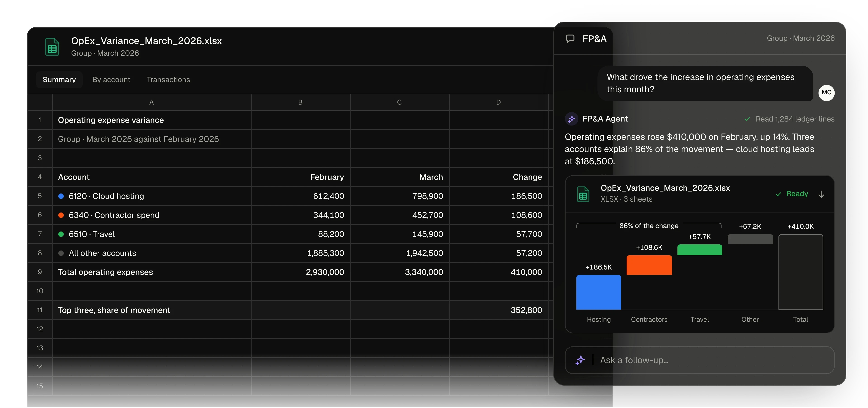Select the Travel change value 57,700
Screen dimensions: 868x408
click(x=499, y=234)
